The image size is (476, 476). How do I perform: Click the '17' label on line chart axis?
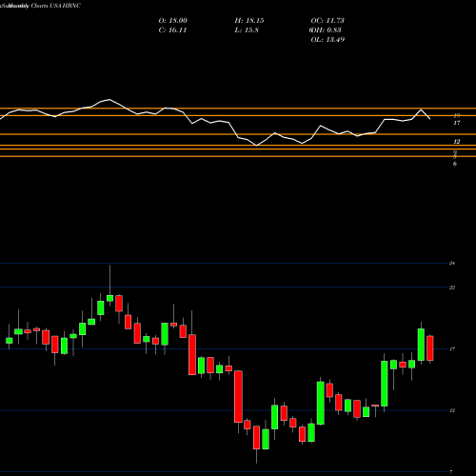pos(457,123)
